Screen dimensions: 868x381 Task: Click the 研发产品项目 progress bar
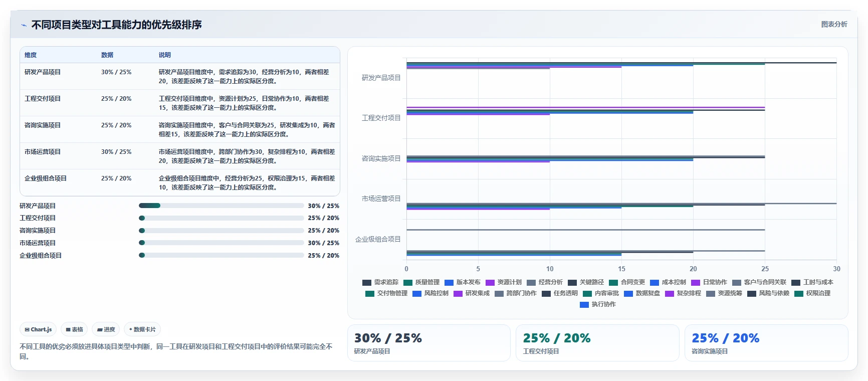(222, 206)
